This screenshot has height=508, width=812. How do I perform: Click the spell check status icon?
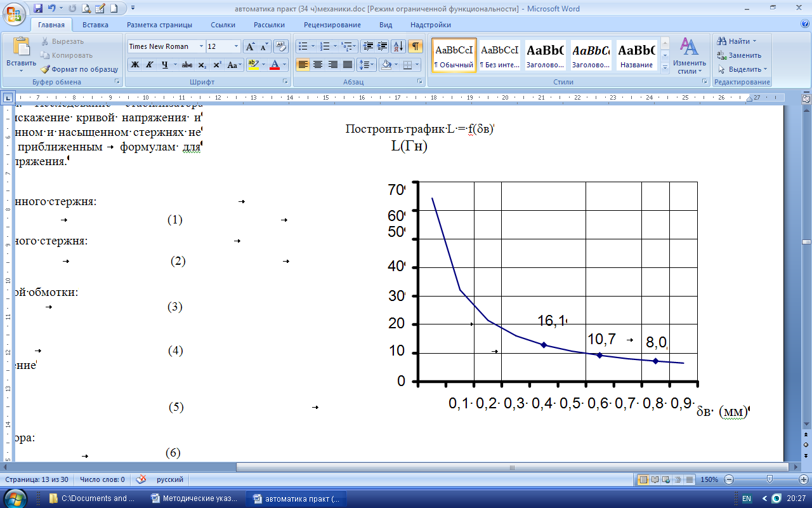pyautogui.click(x=141, y=479)
